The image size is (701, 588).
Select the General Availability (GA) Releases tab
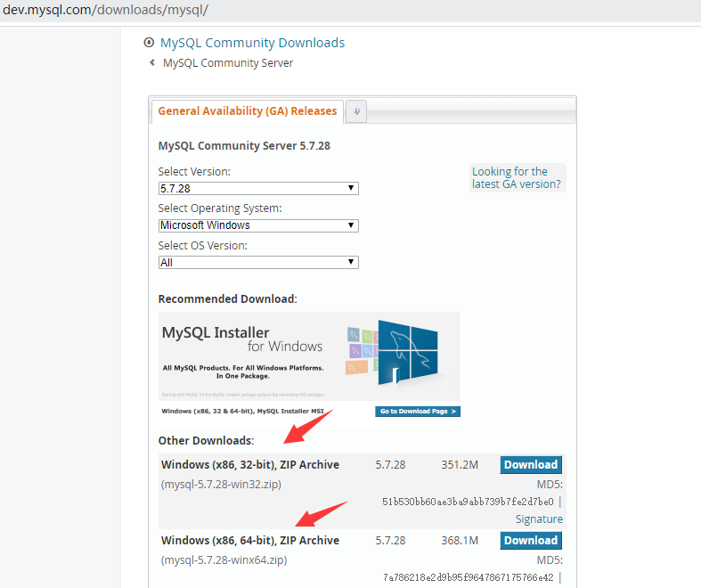click(x=248, y=110)
